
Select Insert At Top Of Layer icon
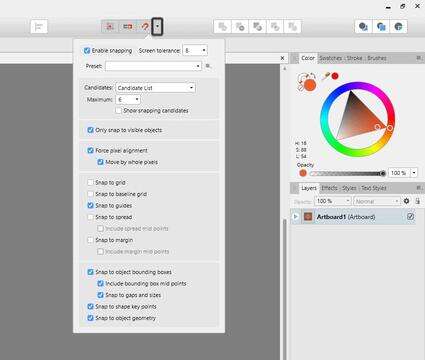point(381,27)
